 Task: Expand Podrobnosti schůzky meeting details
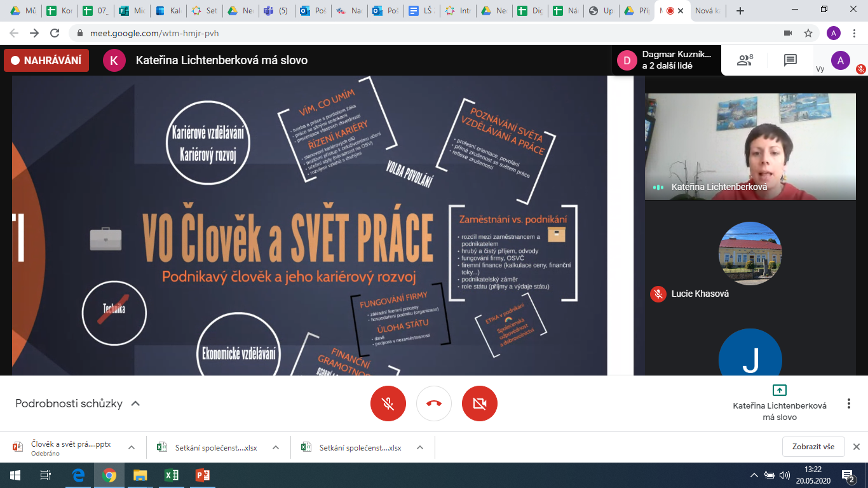click(78, 403)
